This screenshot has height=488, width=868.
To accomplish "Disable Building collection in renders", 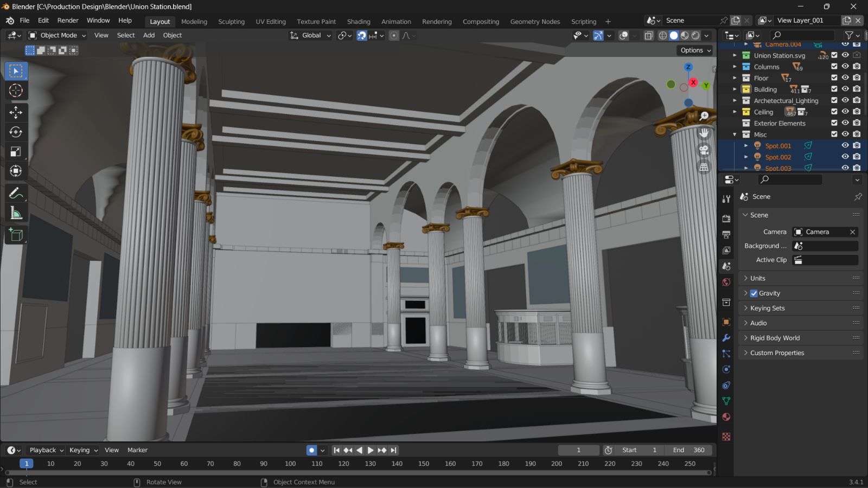I will (857, 89).
